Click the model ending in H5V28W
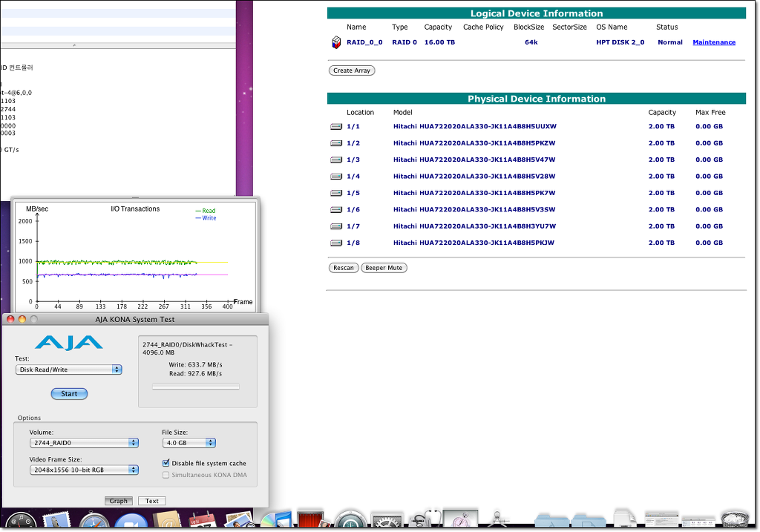The width and height of the screenshot is (760, 532). tap(474, 177)
